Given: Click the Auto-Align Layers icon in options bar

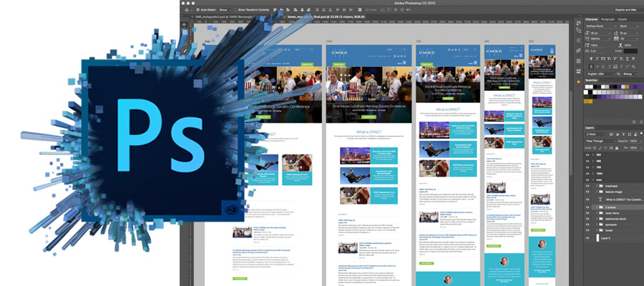Looking at the screenshot, I should [360, 10].
